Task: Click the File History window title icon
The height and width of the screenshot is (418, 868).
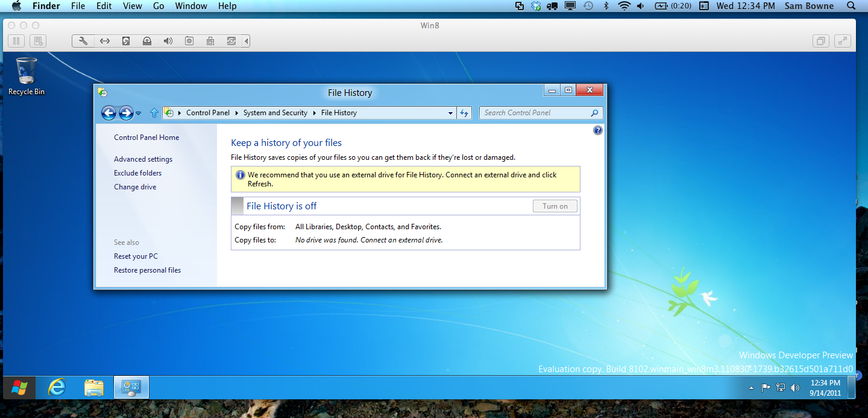Action: tap(102, 92)
